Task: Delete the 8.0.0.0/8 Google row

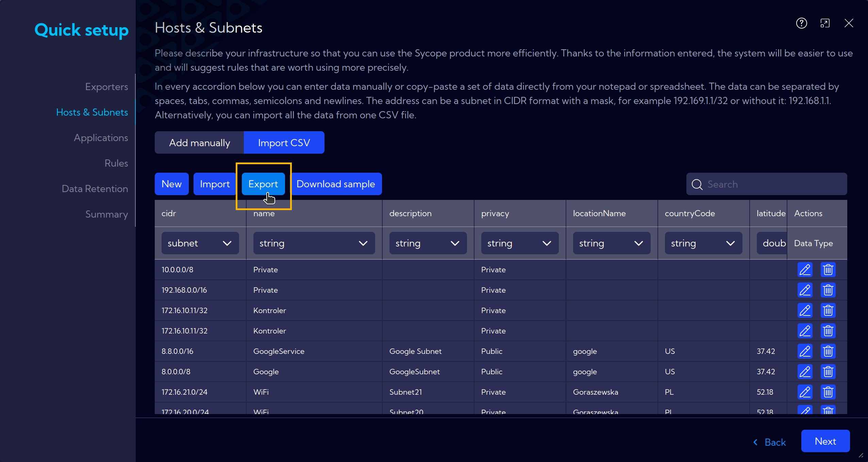Action: tap(828, 372)
